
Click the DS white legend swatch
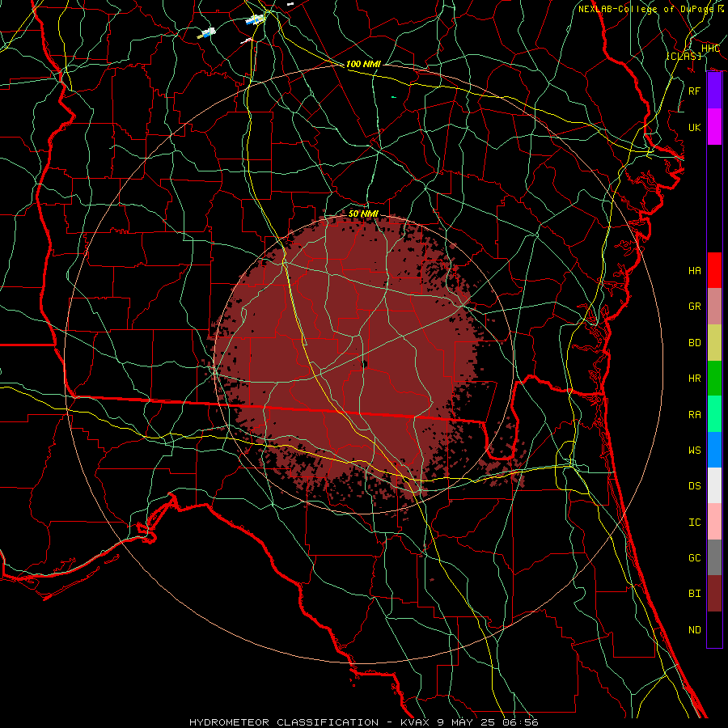tap(714, 485)
